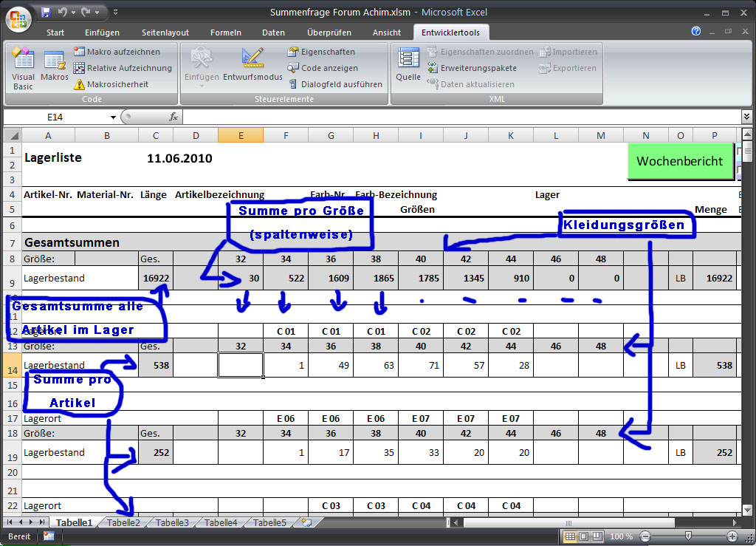
Task: Open the Visual Basic editor
Action: coord(23,68)
